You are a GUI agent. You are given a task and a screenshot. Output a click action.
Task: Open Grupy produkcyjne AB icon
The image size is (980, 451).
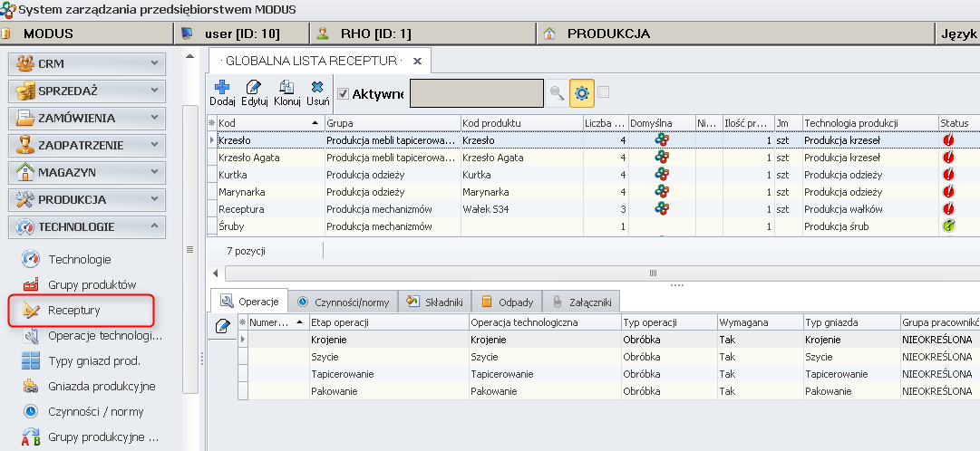31,437
